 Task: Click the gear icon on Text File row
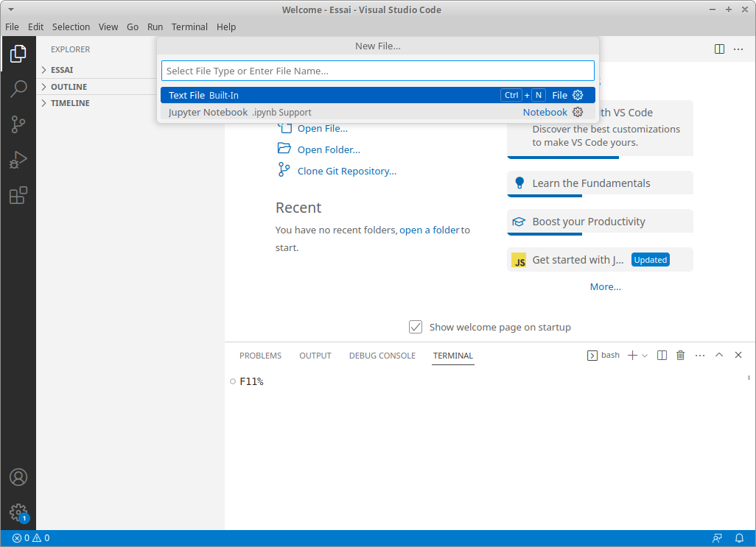pos(578,95)
